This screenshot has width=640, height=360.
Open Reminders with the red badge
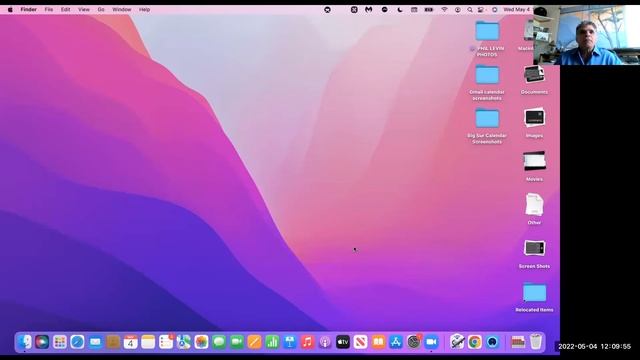tap(166, 342)
